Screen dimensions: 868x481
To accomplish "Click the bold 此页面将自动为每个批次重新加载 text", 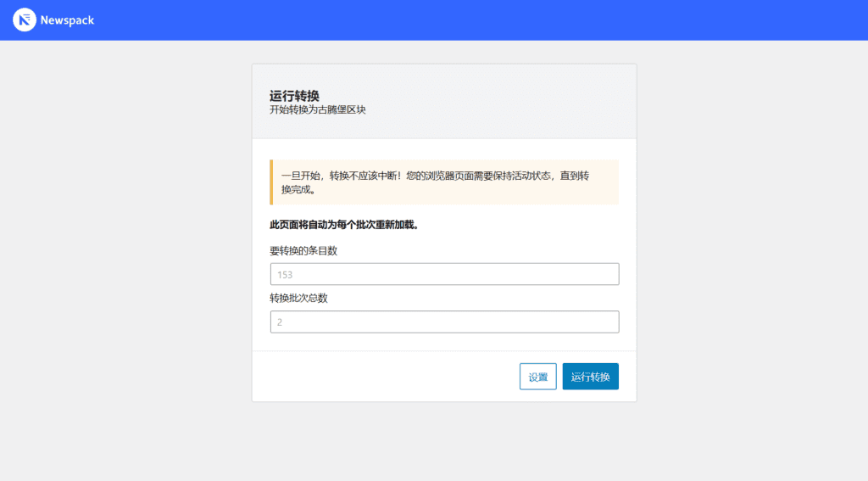I will [343, 226].
